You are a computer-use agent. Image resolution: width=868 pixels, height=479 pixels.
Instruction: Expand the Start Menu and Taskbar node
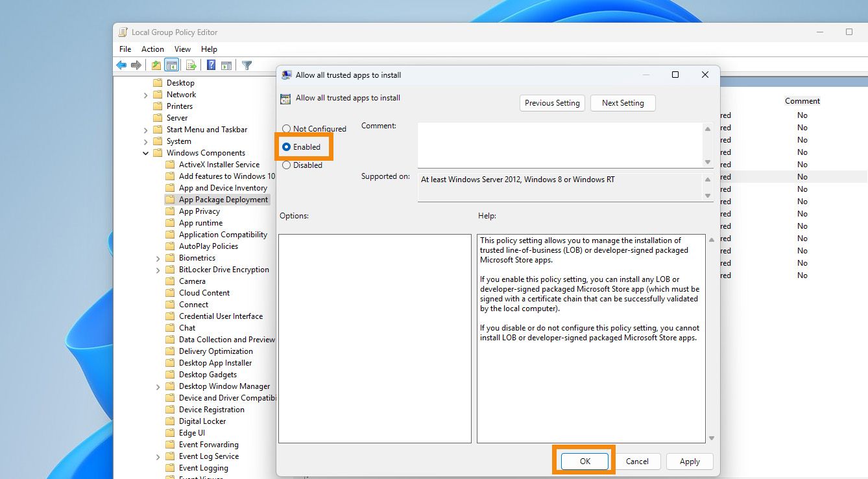click(146, 130)
